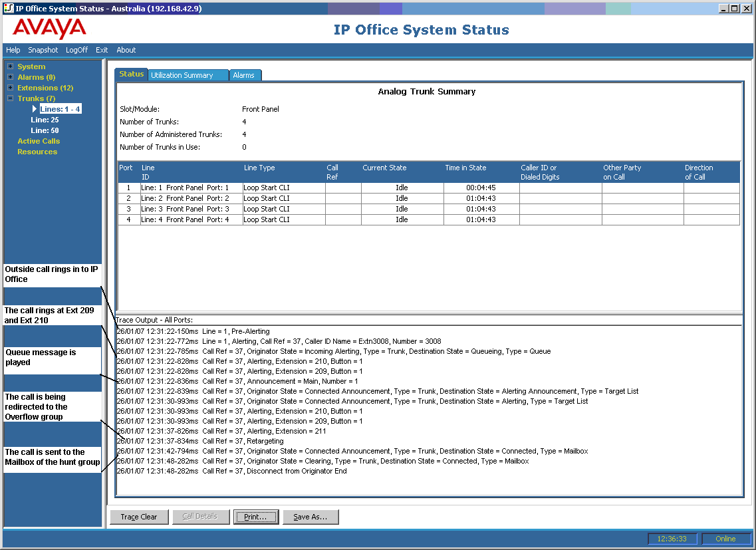
Task: Click the Online status indicator
Action: [x=725, y=539]
